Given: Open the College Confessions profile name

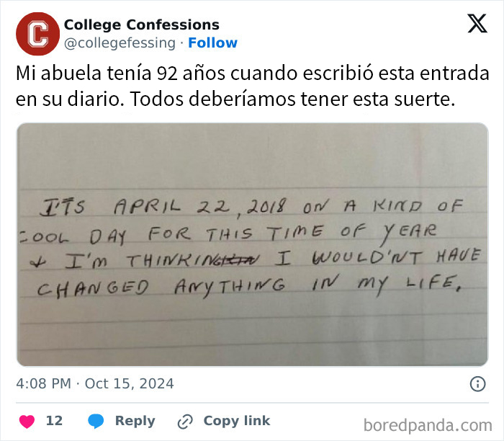Looking at the screenshot, I should tap(141, 25).
